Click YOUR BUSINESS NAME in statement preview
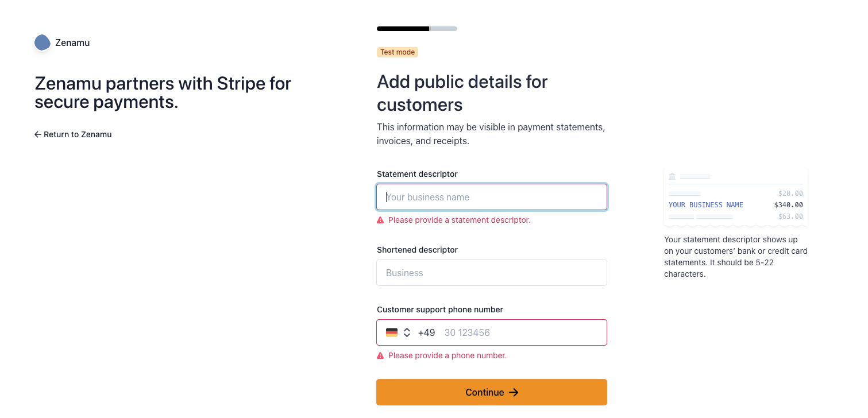The width and height of the screenshot is (868, 418). [x=706, y=205]
